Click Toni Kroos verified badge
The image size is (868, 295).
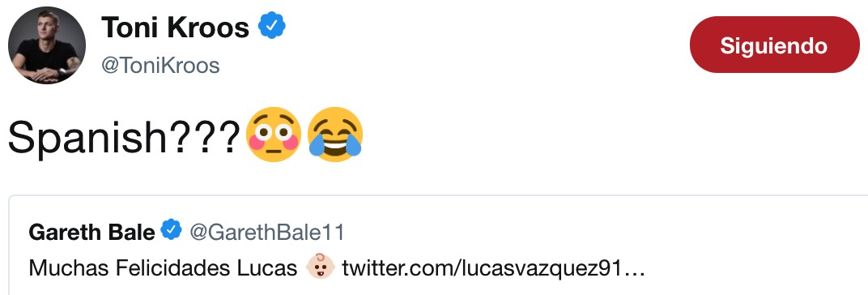272,26
